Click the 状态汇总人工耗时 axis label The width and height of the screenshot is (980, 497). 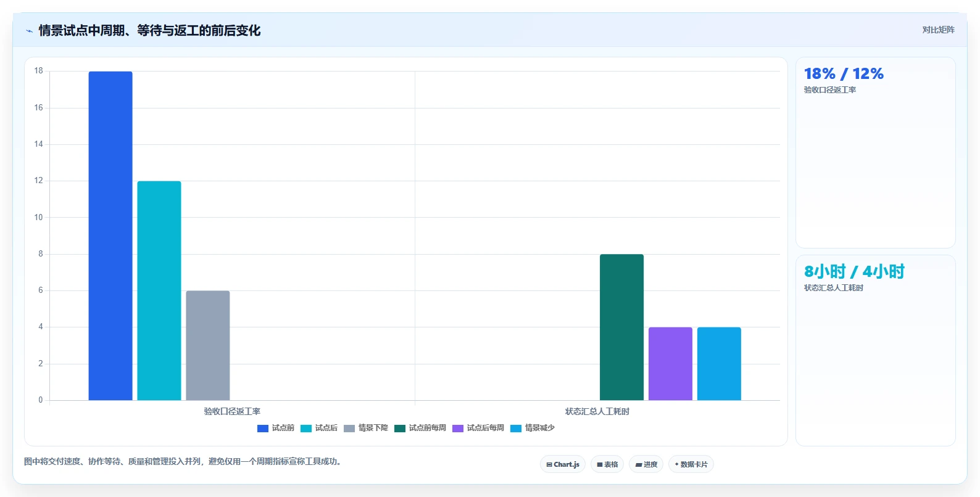(x=597, y=411)
